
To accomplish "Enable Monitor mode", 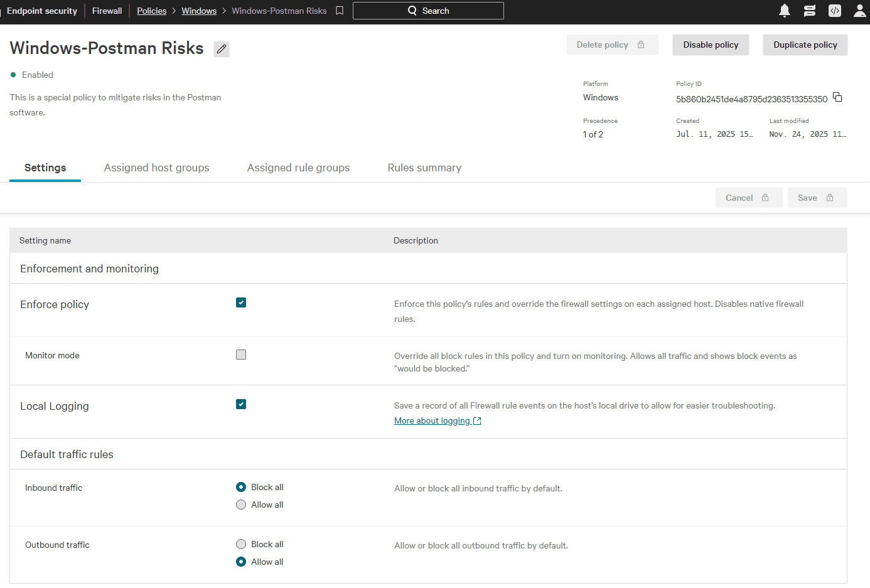I will coord(241,354).
